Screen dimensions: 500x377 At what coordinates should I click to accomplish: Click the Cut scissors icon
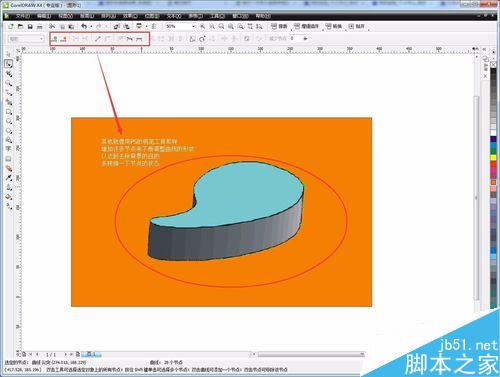52,26
